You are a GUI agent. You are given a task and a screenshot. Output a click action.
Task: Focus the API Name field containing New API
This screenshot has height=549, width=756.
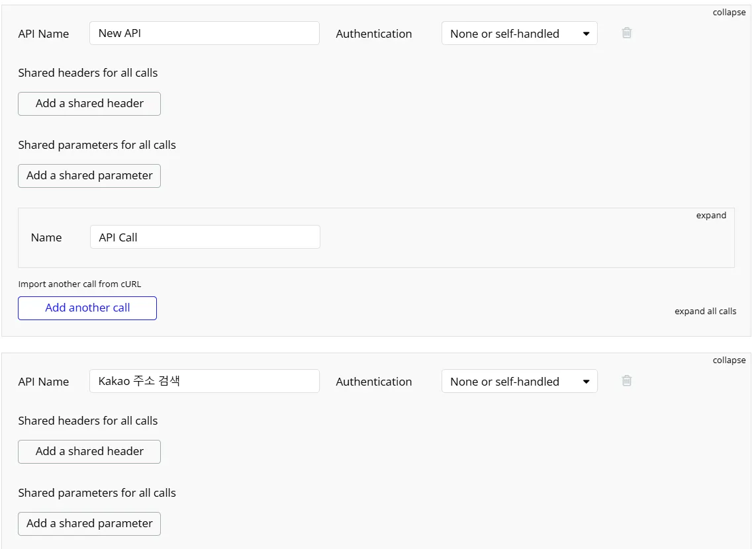(204, 34)
